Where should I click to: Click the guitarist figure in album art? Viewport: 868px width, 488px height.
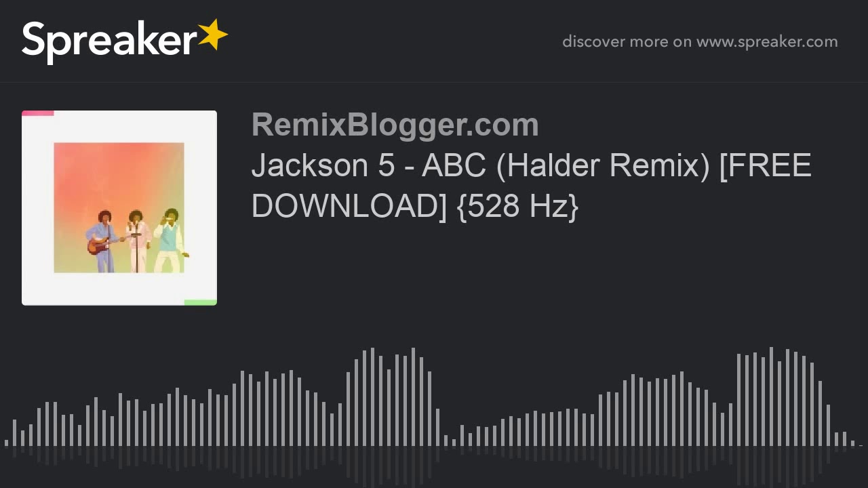click(x=104, y=241)
